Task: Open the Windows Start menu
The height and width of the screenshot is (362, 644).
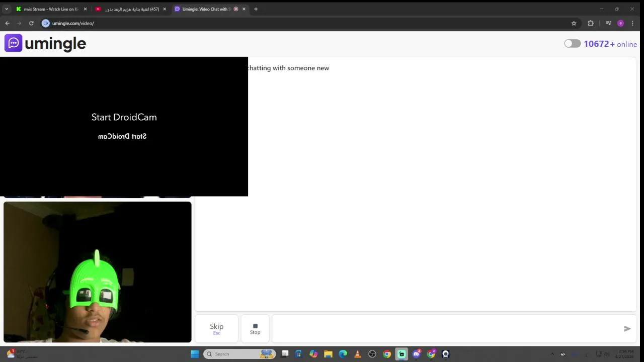Action: point(195,354)
